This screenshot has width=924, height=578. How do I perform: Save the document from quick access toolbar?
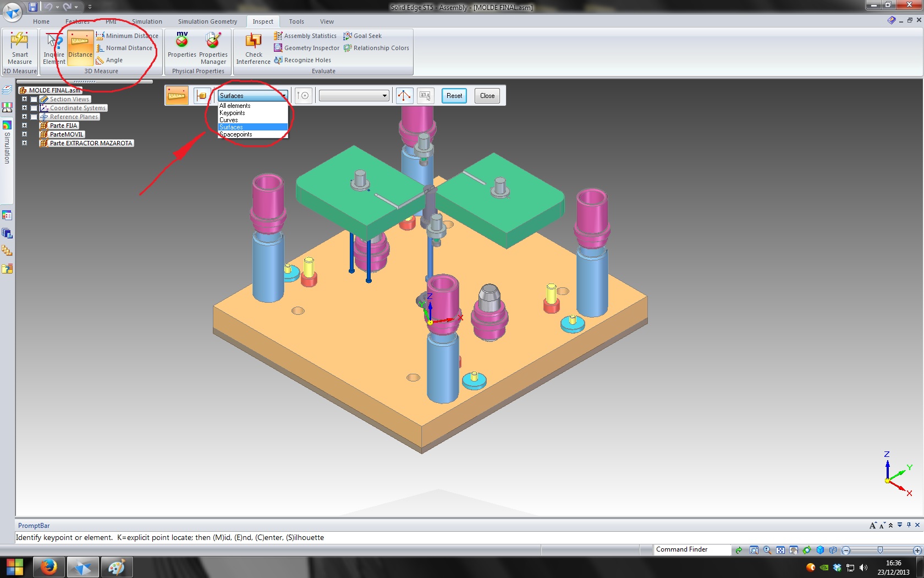(x=33, y=7)
